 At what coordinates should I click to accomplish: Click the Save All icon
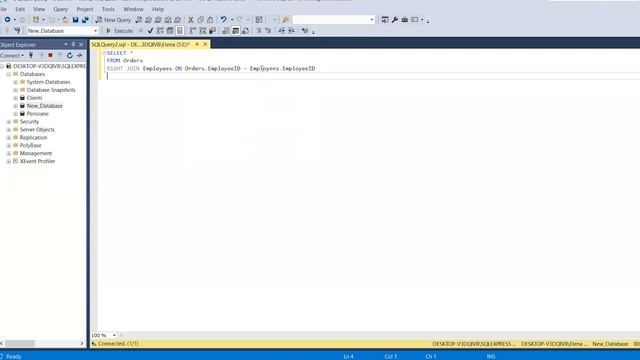pos(85,20)
